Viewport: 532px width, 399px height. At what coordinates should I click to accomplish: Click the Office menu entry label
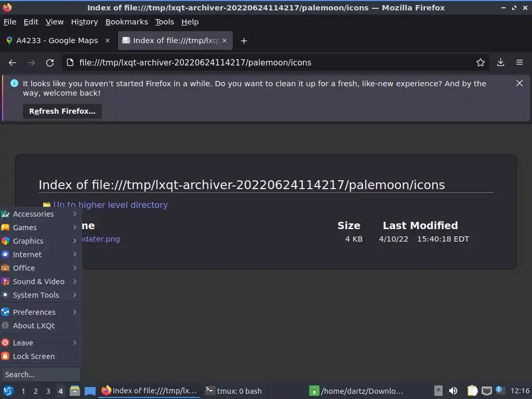[24, 268]
